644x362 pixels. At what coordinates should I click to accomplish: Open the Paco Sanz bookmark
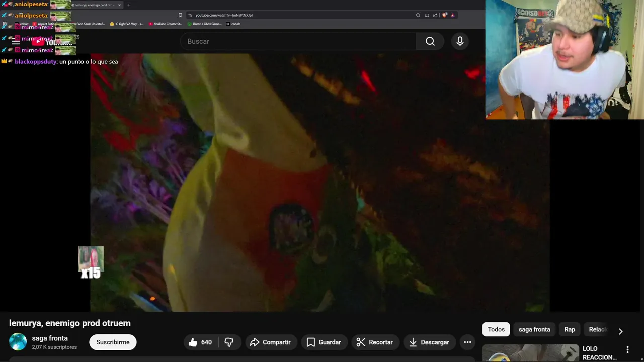(89, 24)
